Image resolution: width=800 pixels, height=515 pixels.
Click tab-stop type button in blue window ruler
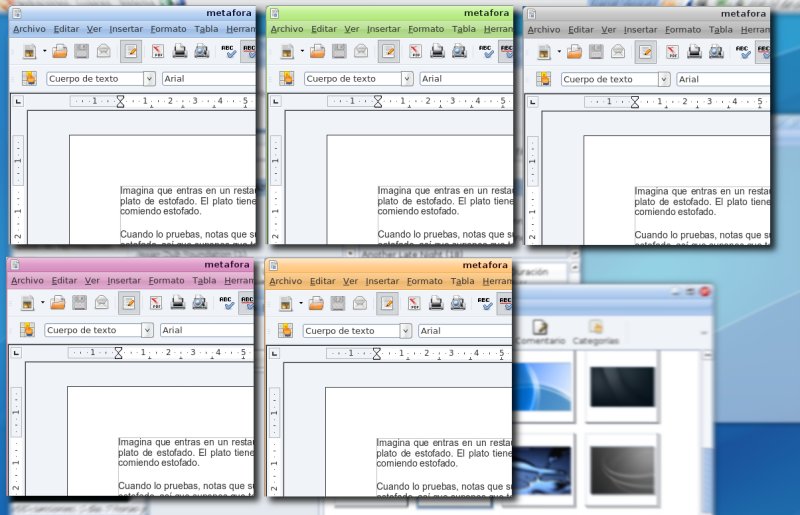coord(18,102)
